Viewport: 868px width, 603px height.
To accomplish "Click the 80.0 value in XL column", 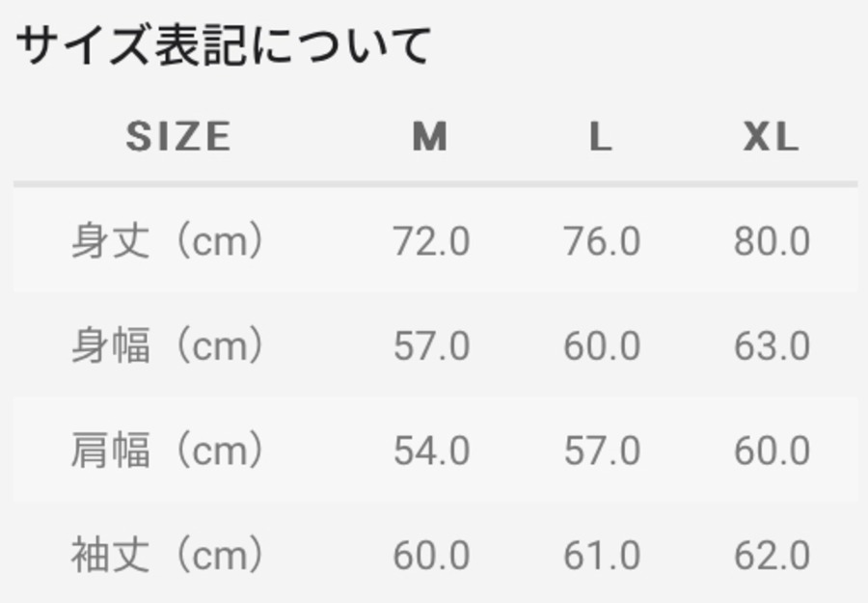I will [x=772, y=241].
